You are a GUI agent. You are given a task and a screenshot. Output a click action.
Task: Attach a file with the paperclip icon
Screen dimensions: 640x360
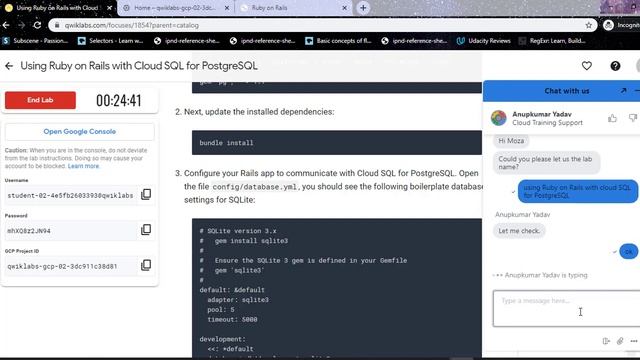(620, 341)
